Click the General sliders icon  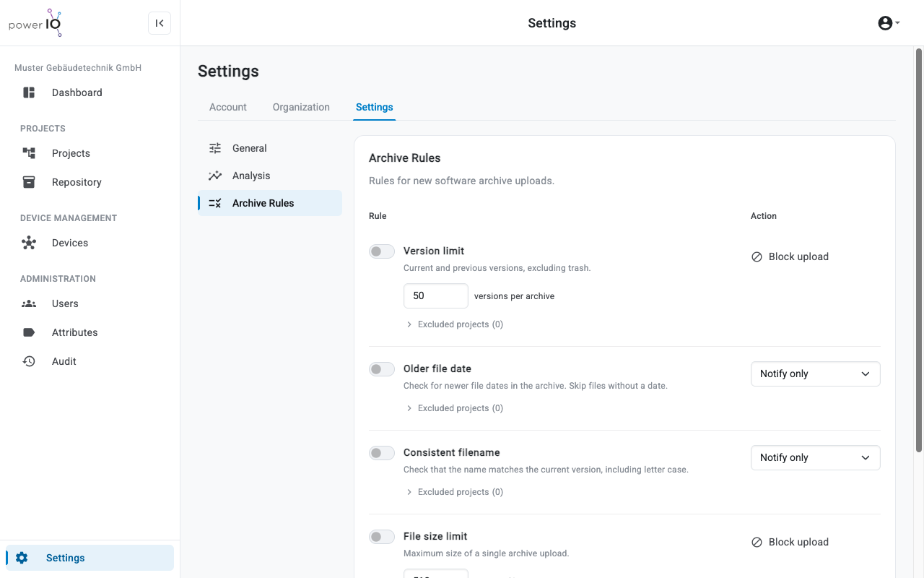click(x=215, y=148)
